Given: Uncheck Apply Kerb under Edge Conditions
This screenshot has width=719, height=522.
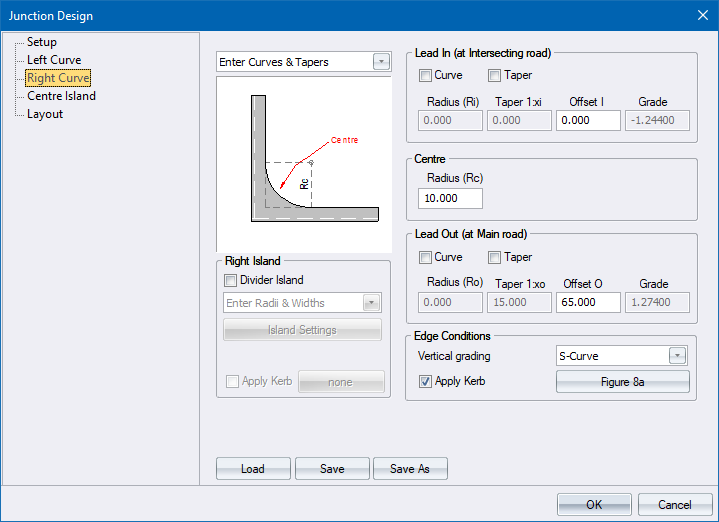Looking at the screenshot, I should point(426,381).
